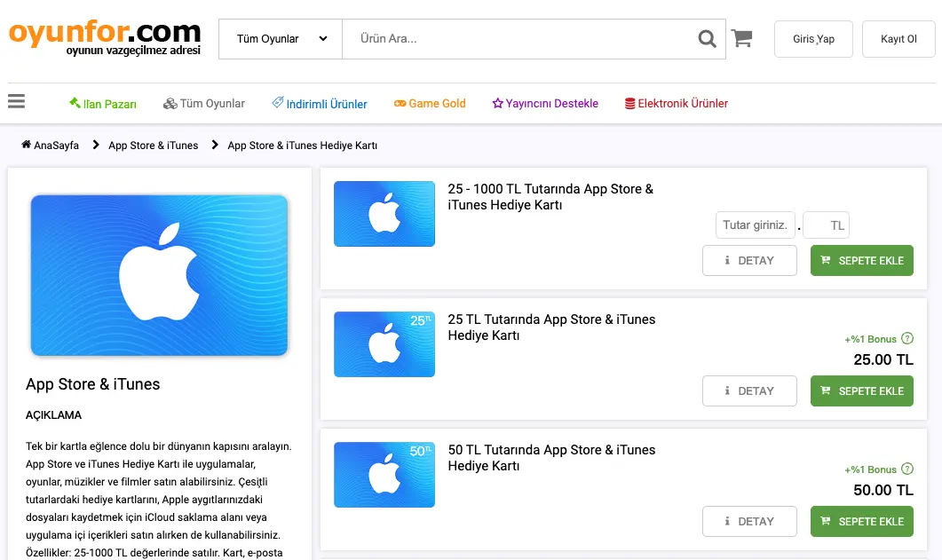The height and width of the screenshot is (560, 942).
Task: Click DETAY for 25 - 1000 TL card
Action: point(749,261)
